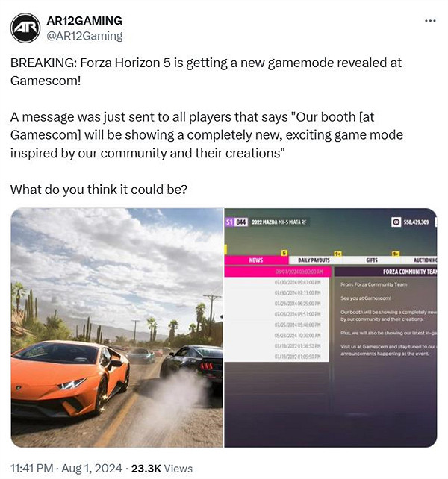View the Forza message center screenshot
448x479 pixels.
(331, 328)
